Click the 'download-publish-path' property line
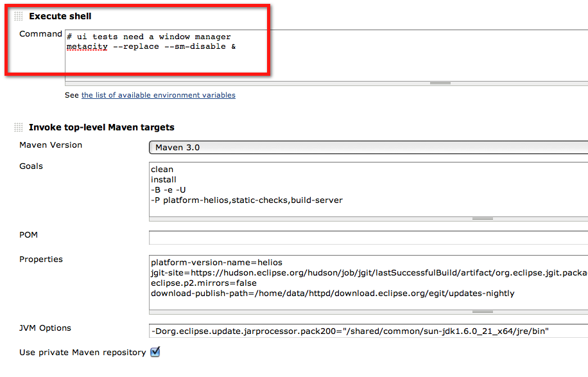Image resolution: width=588 pixels, height=377 pixels. tap(333, 294)
